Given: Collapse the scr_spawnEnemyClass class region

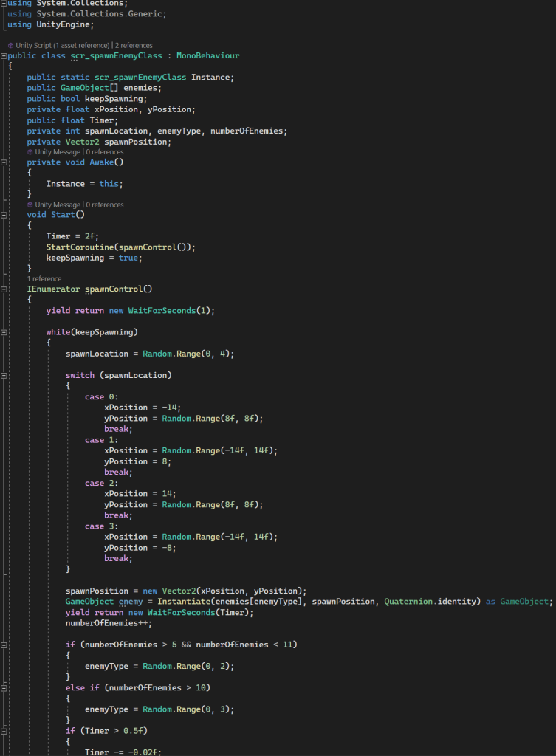Looking at the screenshot, I should click(x=4, y=56).
